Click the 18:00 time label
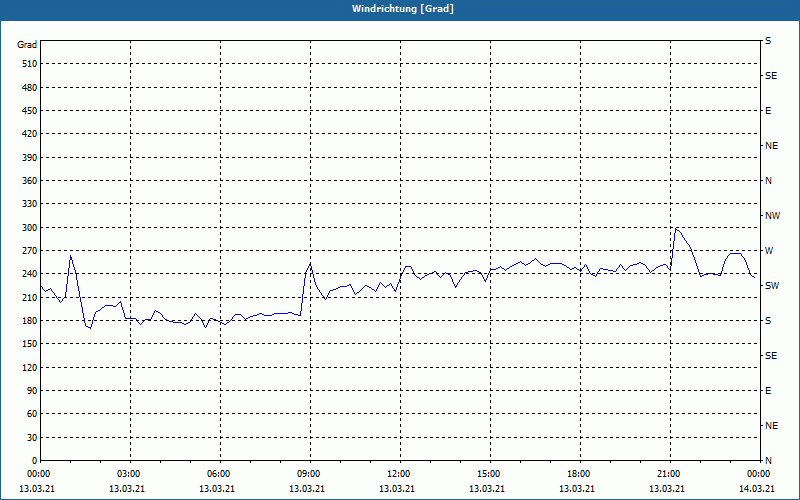 (579, 474)
